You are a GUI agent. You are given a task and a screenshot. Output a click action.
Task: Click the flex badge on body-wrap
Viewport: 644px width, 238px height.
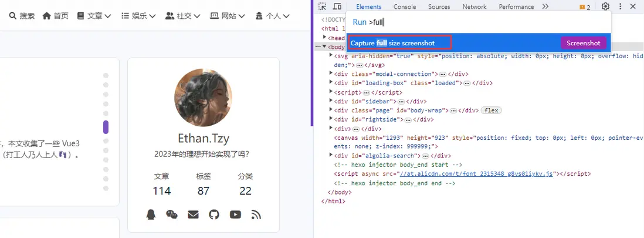[492, 110]
